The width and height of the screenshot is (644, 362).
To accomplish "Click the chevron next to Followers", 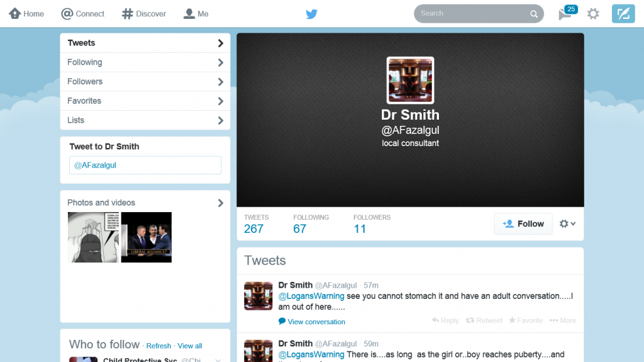I will 221,82.
